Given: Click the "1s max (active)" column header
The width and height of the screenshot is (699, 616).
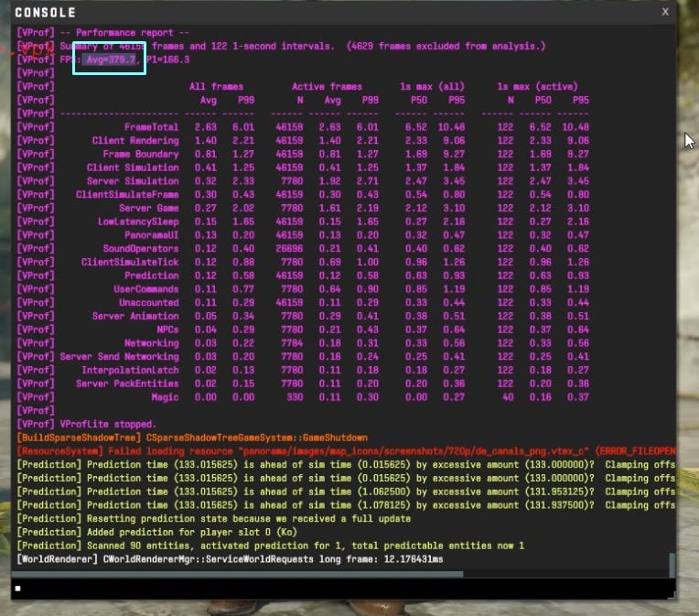Looking at the screenshot, I should pos(537,87).
